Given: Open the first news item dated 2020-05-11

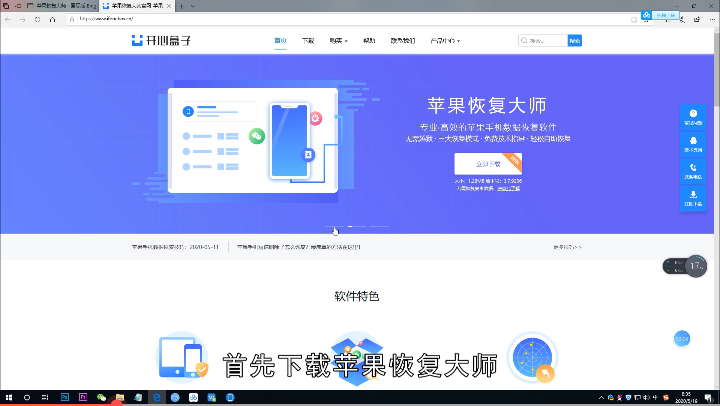Looking at the screenshot, I should 175,247.
